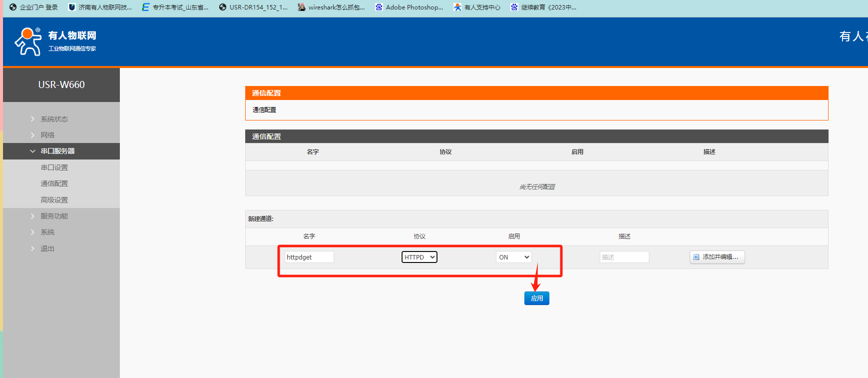Open the 济南有人物联网技 bookmark
Viewport: 868px width, 378px height.
click(100, 7)
